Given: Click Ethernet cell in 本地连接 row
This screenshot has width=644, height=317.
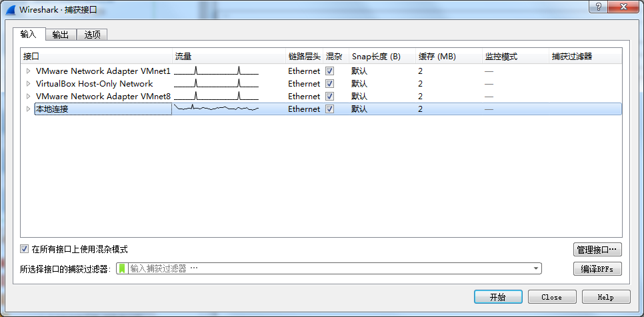Looking at the screenshot, I should click(304, 109).
